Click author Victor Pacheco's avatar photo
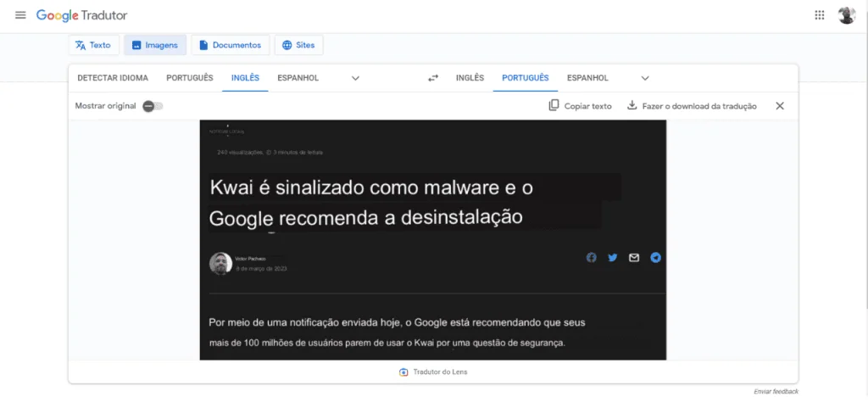 click(220, 264)
